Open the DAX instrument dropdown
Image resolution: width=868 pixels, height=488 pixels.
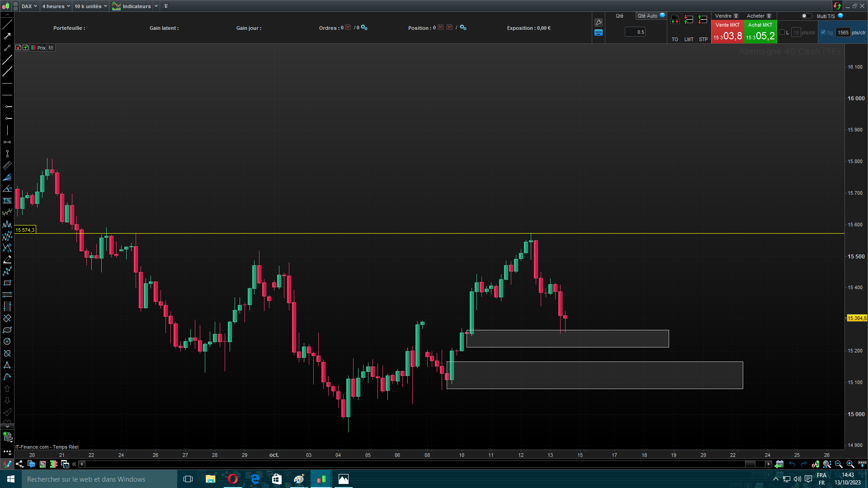(29, 6)
